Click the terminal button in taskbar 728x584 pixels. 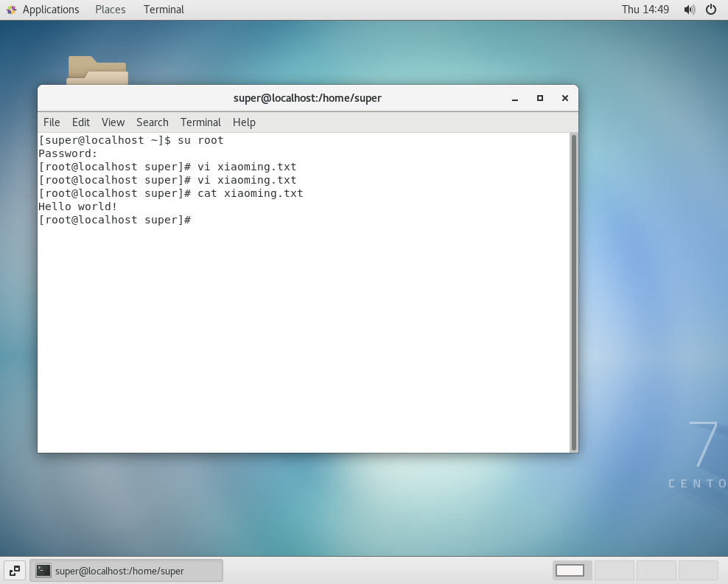tap(126, 570)
